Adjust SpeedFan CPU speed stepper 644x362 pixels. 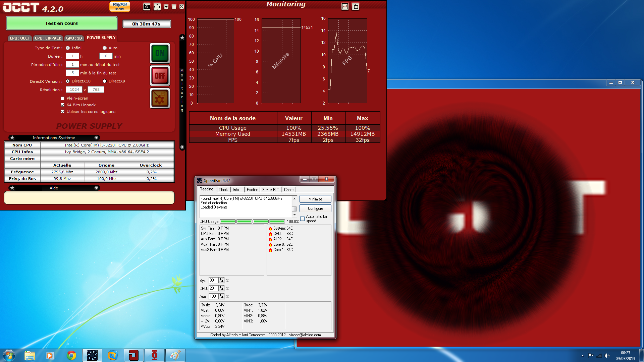[x=221, y=289]
